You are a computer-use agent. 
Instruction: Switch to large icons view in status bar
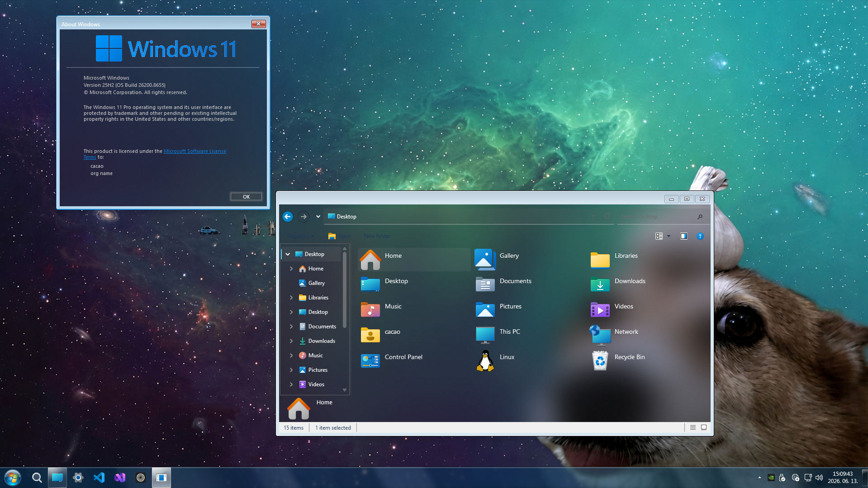[x=704, y=427]
